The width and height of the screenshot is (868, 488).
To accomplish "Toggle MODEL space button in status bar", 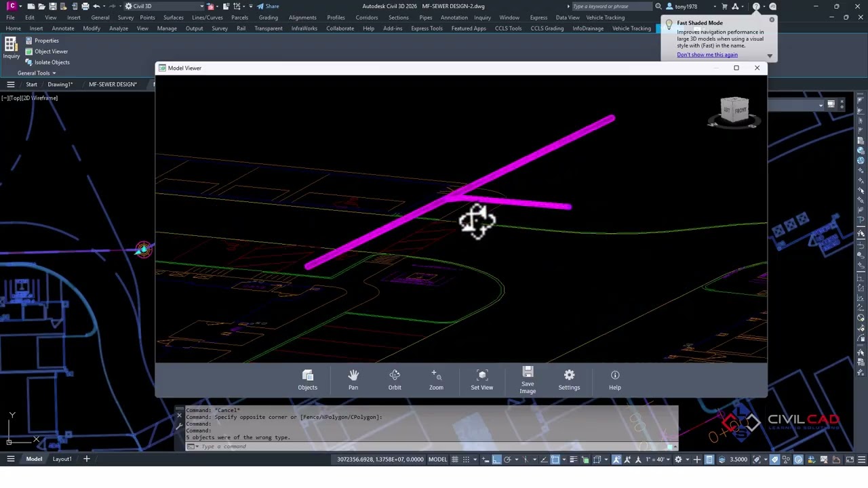I will pos(437,459).
